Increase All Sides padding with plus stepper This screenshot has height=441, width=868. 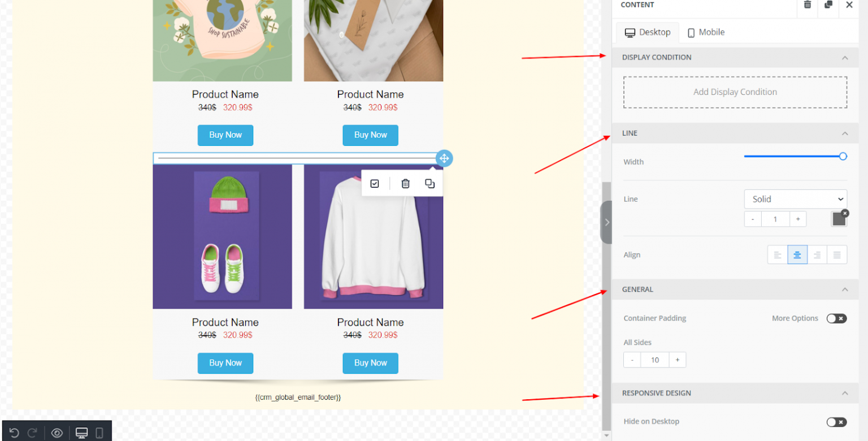pos(678,360)
